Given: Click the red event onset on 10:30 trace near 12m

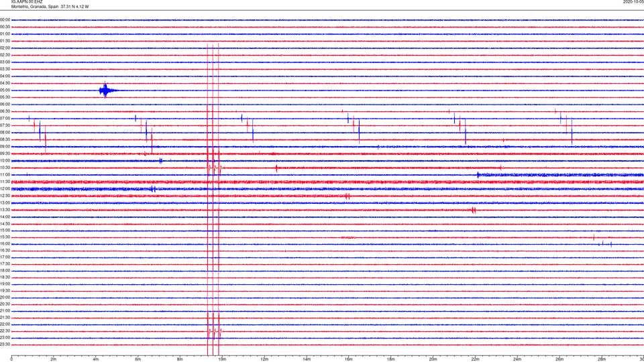Looking at the screenshot, I should [276, 168].
